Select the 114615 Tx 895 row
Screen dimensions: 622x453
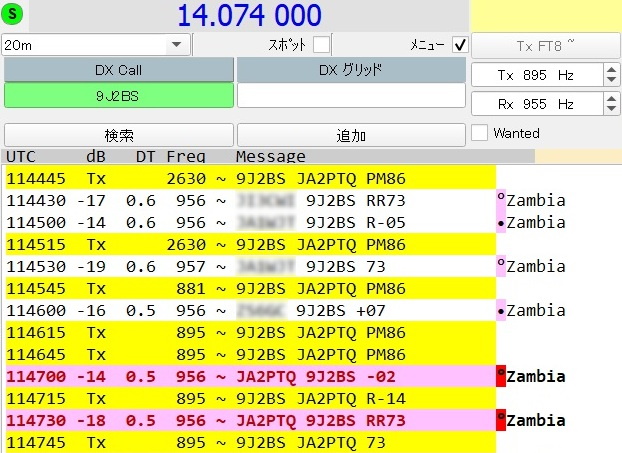(251, 332)
